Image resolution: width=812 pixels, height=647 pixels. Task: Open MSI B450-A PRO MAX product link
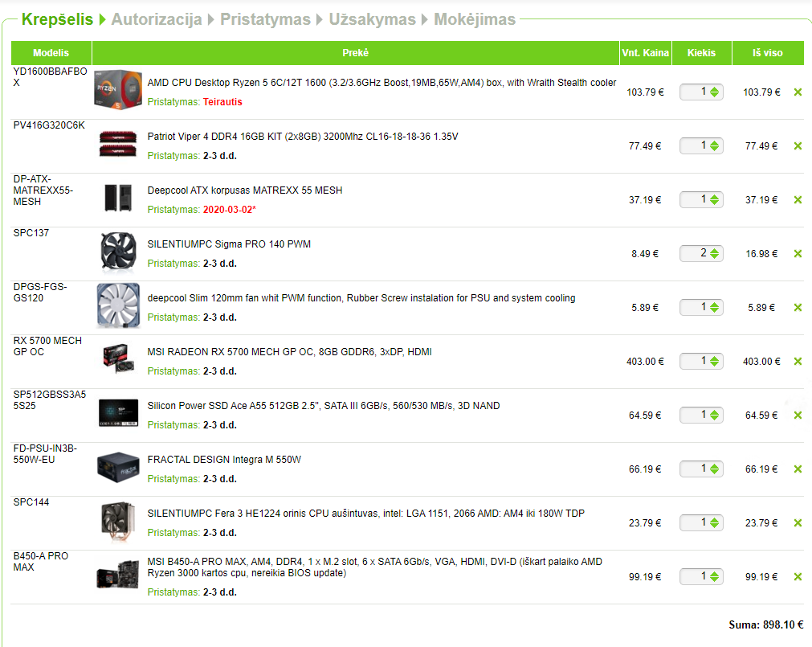click(374, 567)
